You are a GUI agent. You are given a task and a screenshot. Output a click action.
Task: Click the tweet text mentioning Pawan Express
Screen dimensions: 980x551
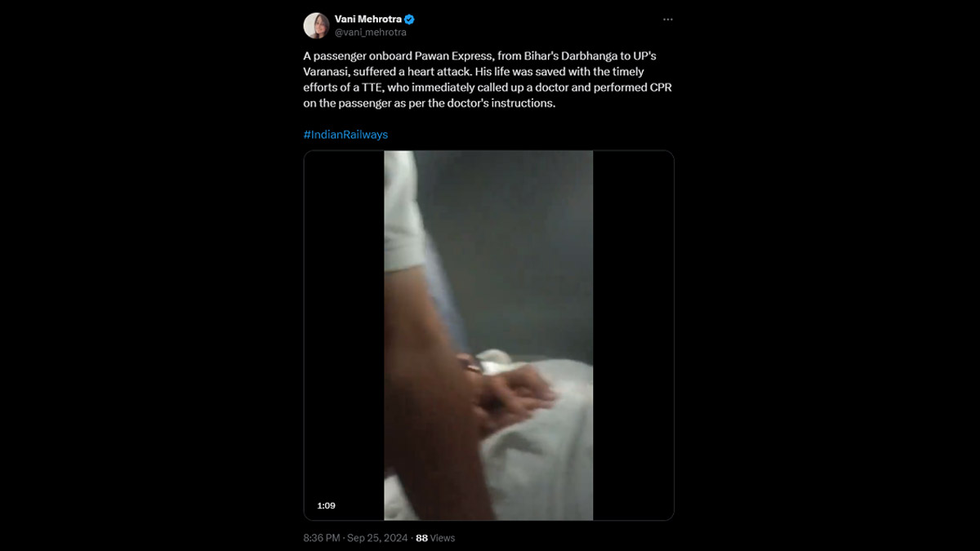pos(488,79)
